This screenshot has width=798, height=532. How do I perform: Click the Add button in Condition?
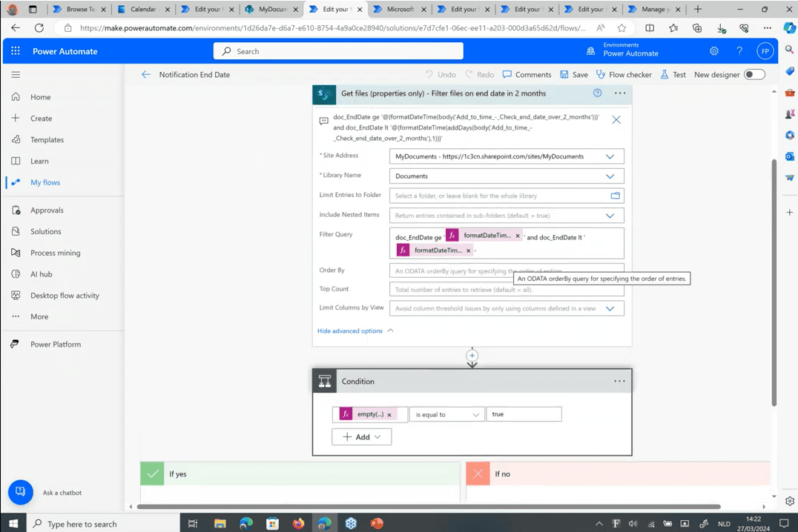pyautogui.click(x=361, y=437)
